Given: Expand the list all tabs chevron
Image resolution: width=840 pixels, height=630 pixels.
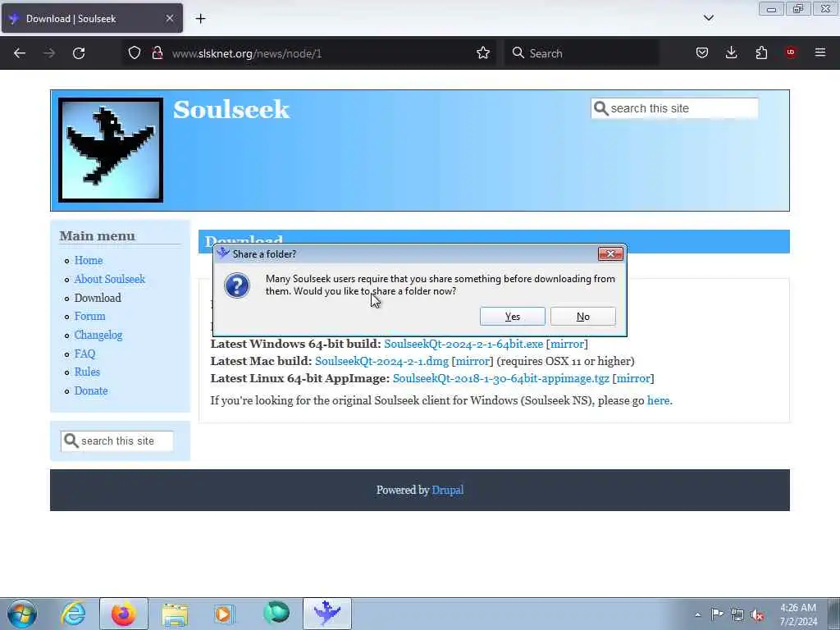Looking at the screenshot, I should [x=708, y=18].
